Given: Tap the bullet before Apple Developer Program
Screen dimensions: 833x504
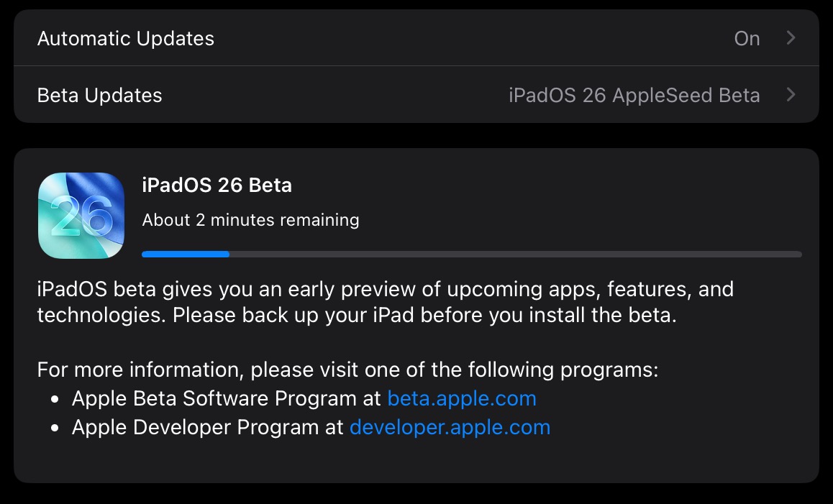Looking at the screenshot, I should click(x=55, y=428).
